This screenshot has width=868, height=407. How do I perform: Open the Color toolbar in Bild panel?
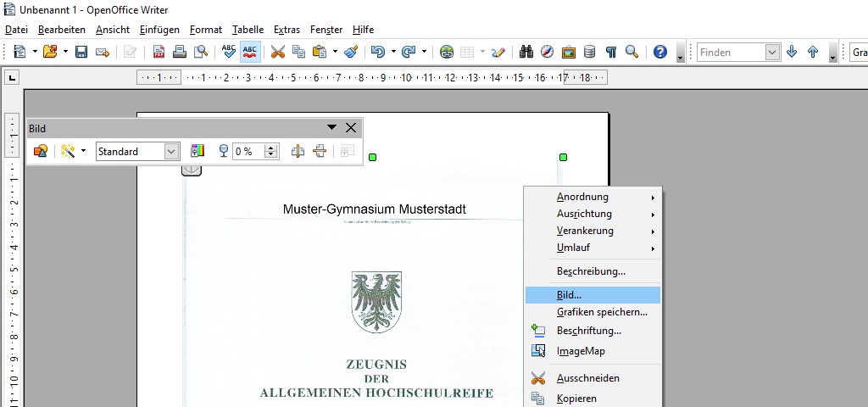click(x=198, y=151)
